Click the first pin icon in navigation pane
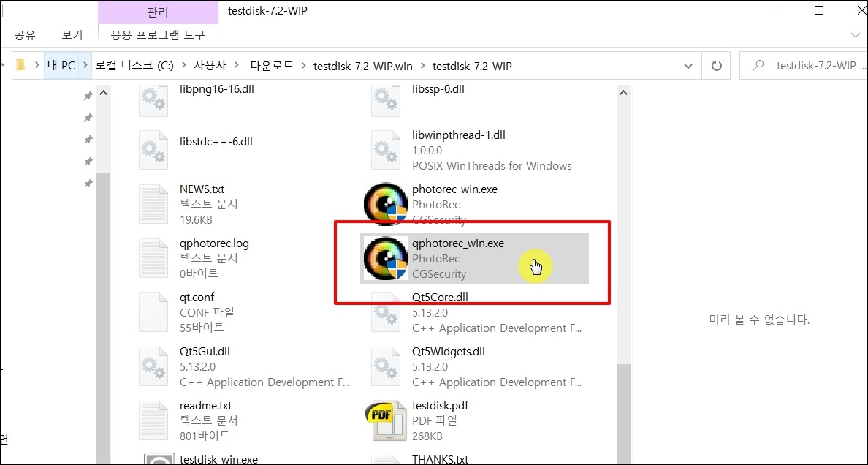 coord(88,97)
